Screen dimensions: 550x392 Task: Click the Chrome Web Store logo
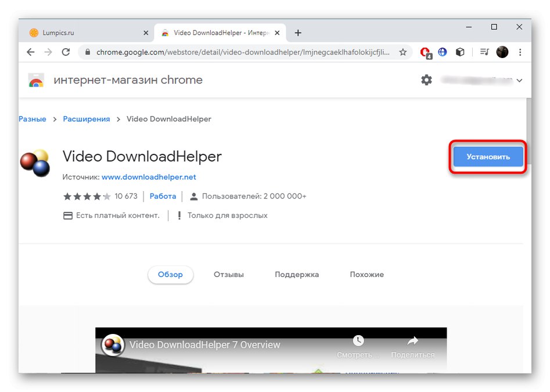pyautogui.click(x=36, y=80)
